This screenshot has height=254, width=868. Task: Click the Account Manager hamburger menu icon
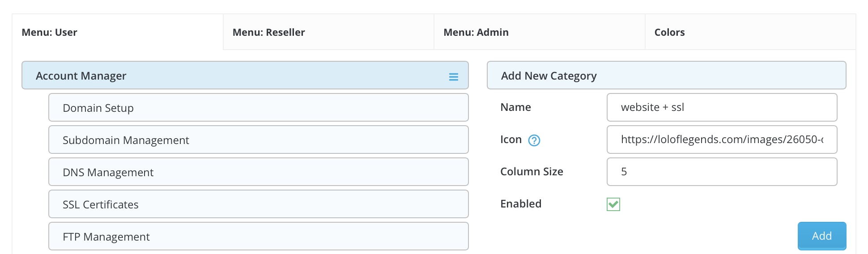(453, 77)
